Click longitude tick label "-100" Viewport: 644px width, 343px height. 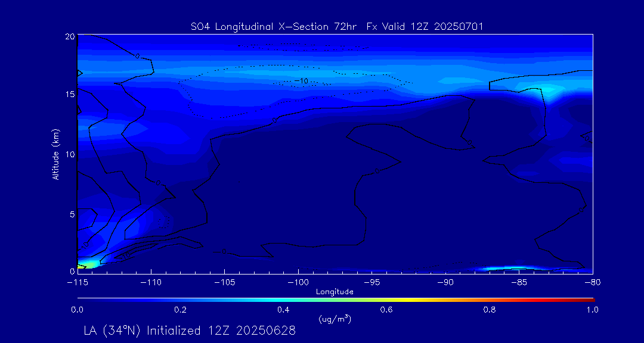298,283
